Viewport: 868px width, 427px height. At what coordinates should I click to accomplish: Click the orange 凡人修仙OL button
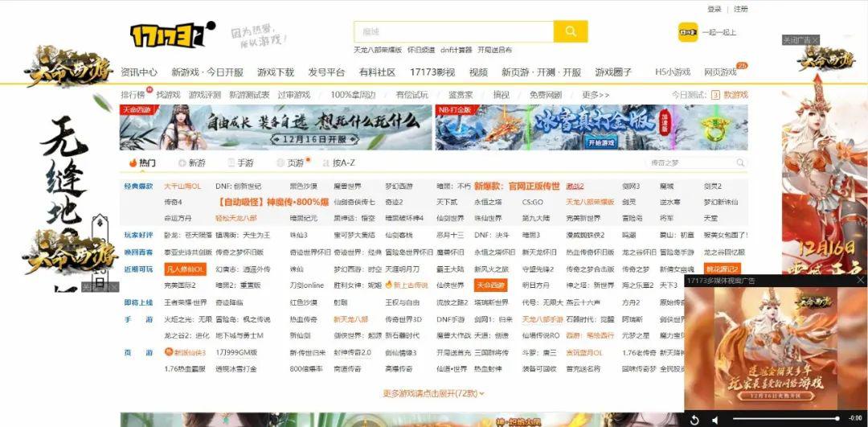point(185,269)
